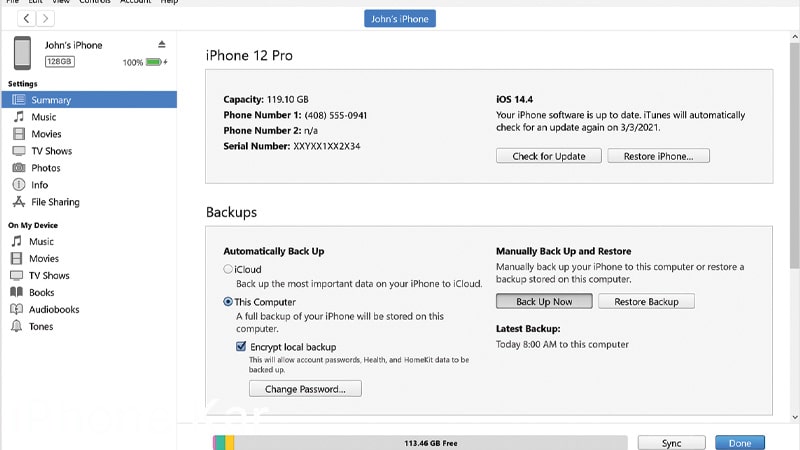Viewport: 800px width, 450px height.
Task: Click Check for Update
Action: point(548,156)
